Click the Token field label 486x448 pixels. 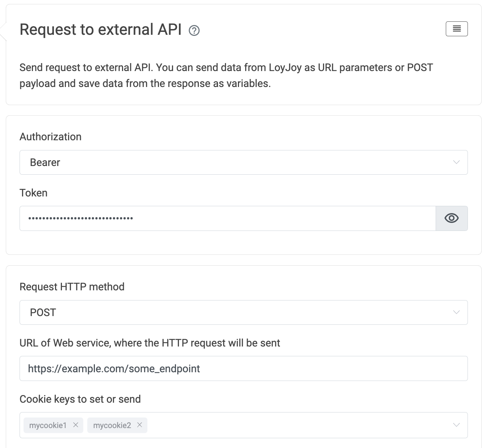pos(33,193)
